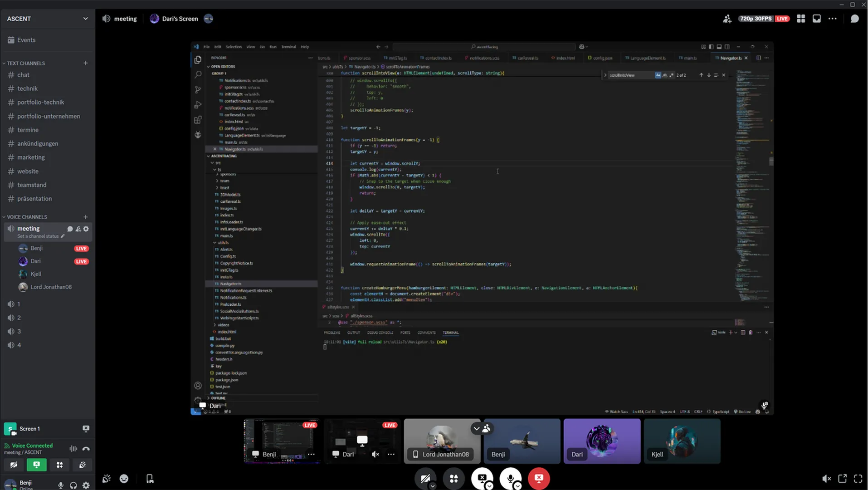Click the disconnect call icon near Voice Connected
Viewport: 868px width, 490px height.
(x=86, y=448)
